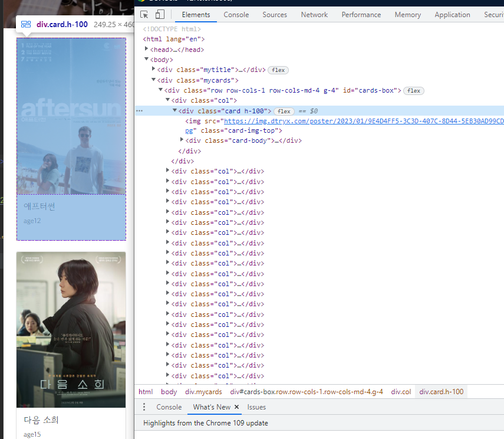This screenshot has width=504, height=439.
Task: Select the What's New drawer tab
Action: coord(212,407)
